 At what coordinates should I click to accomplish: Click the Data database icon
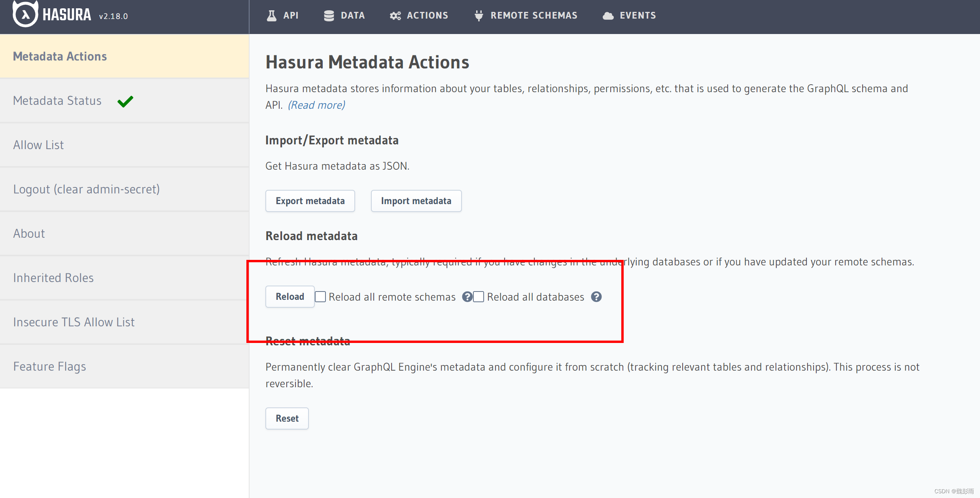coord(329,16)
